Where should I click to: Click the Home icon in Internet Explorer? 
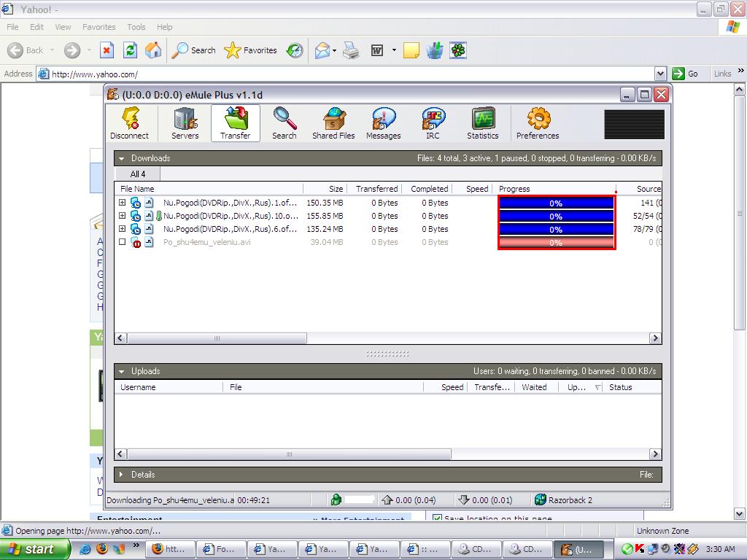(x=153, y=50)
